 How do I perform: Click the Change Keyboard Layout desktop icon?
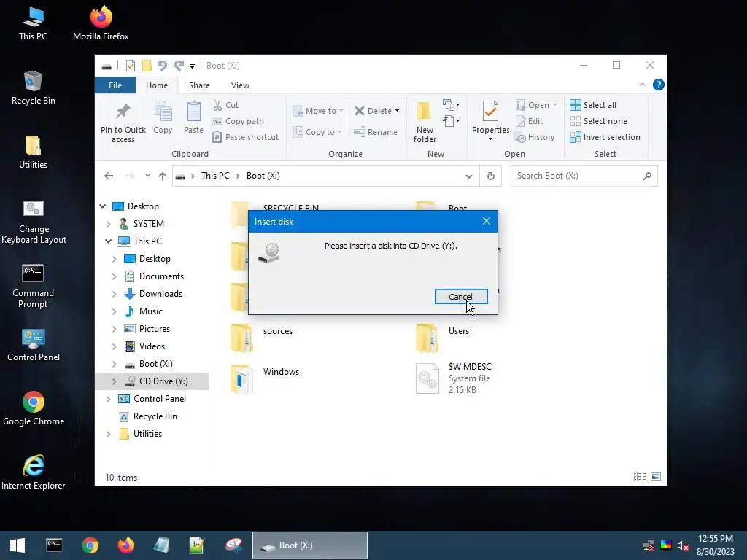point(34,222)
